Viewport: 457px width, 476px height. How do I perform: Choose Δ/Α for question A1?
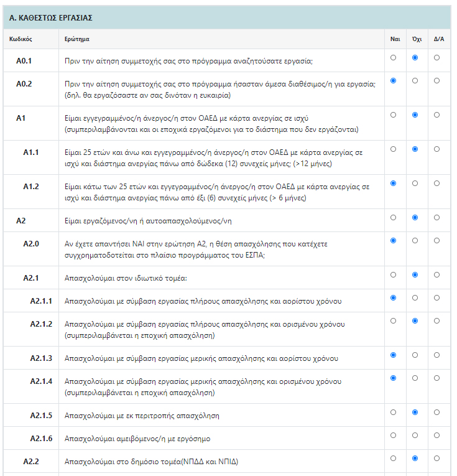(x=437, y=115)
